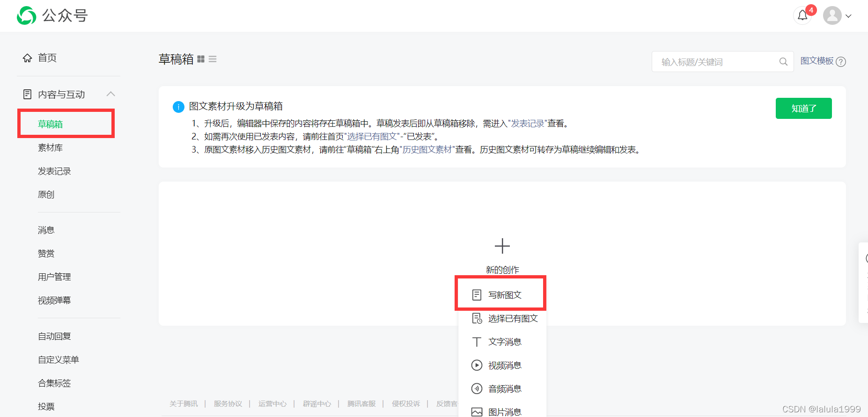Select 草稿箱 in the sidebar
The image size is (868, 417).
point(50,124)
